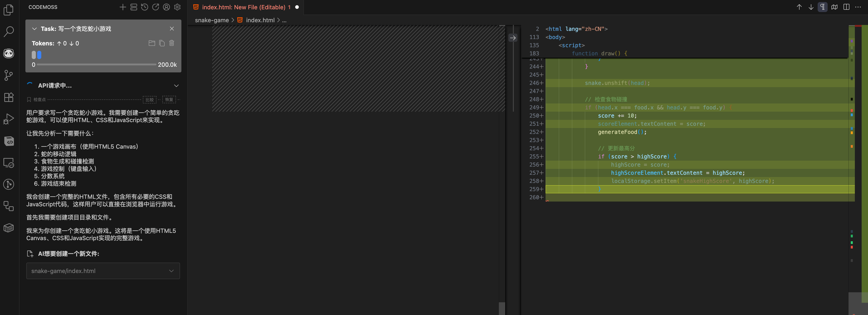Collapse the Task header chevron
868x315 pixels.
(x=34, y=29)
